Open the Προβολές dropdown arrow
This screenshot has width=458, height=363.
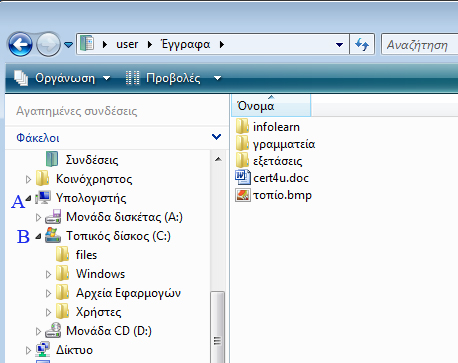217,78
